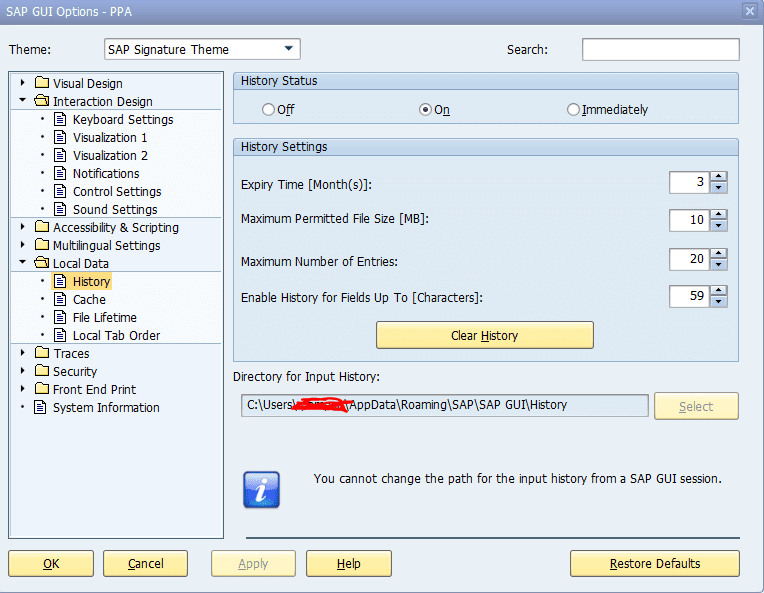Expand the Multilingual Settings node arrow
Screen dimensions: 764x593
[22, 245]
